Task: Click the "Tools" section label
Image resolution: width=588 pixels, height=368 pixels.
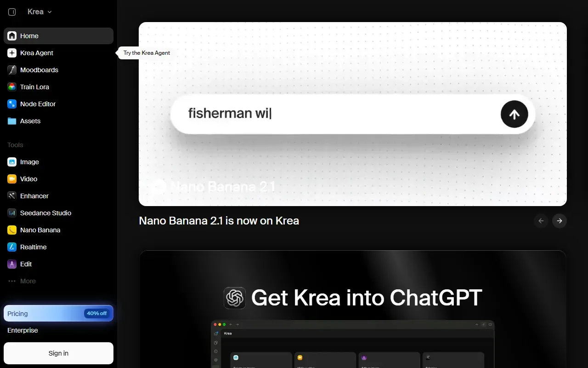Action: click(15, 145)
